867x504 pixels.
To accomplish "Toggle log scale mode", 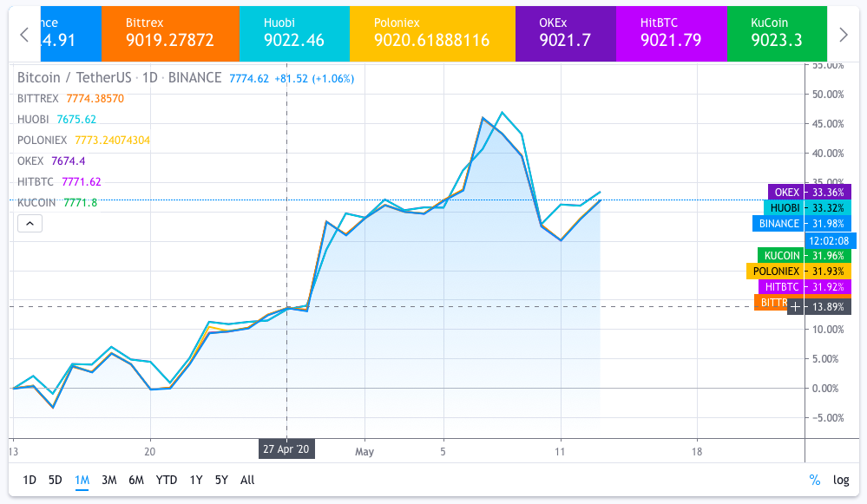I will click(x=841, y=480).
